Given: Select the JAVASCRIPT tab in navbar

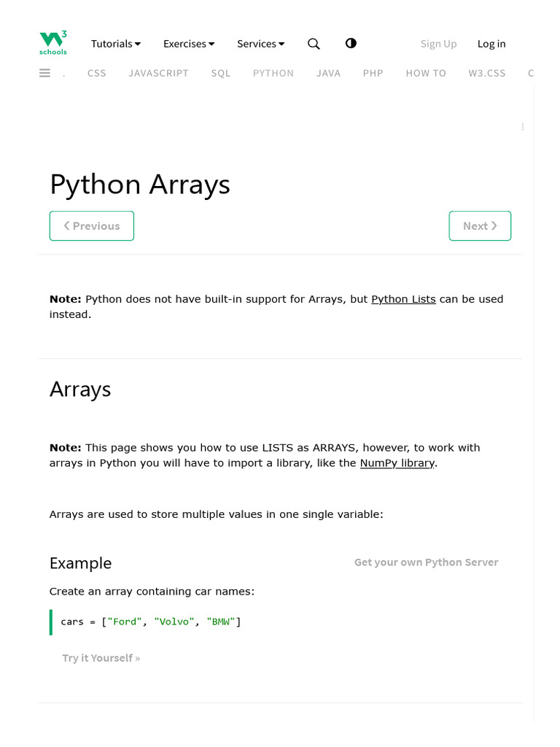Looking at the screenshot, I should coord(158,73).
